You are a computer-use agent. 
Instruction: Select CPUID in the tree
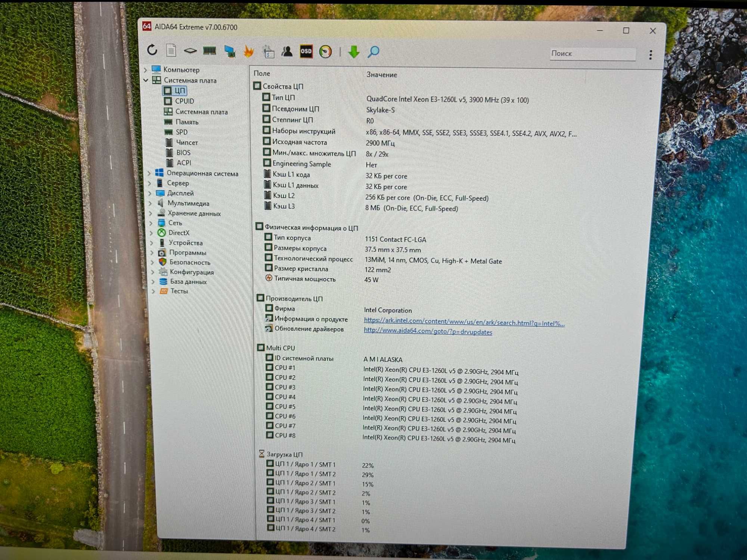point(179,101)
